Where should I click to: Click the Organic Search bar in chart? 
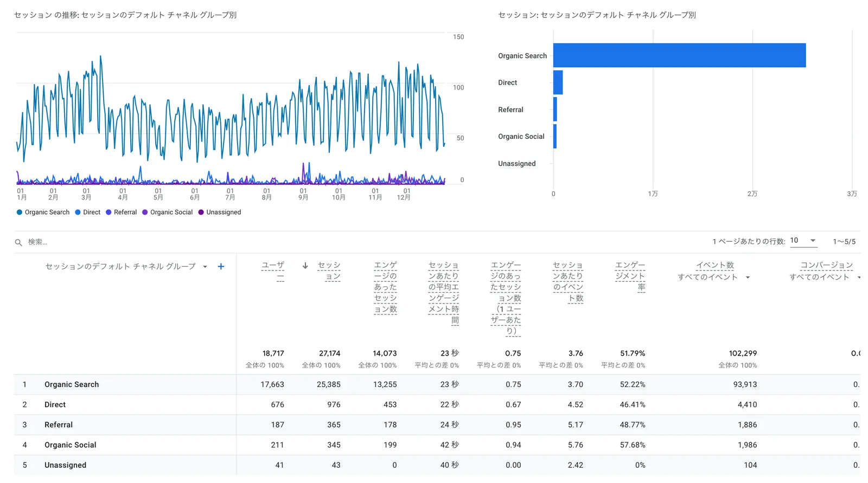click(x=679, y=55)
